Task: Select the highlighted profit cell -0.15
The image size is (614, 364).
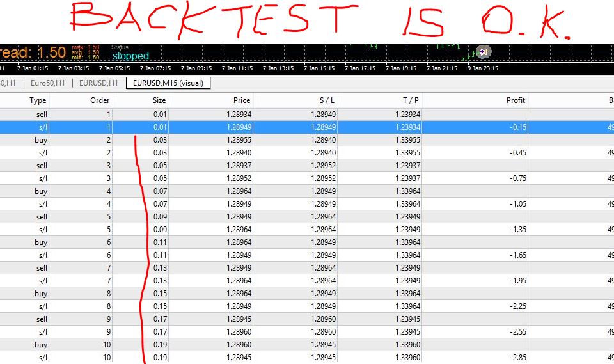Action: [518, 127]
